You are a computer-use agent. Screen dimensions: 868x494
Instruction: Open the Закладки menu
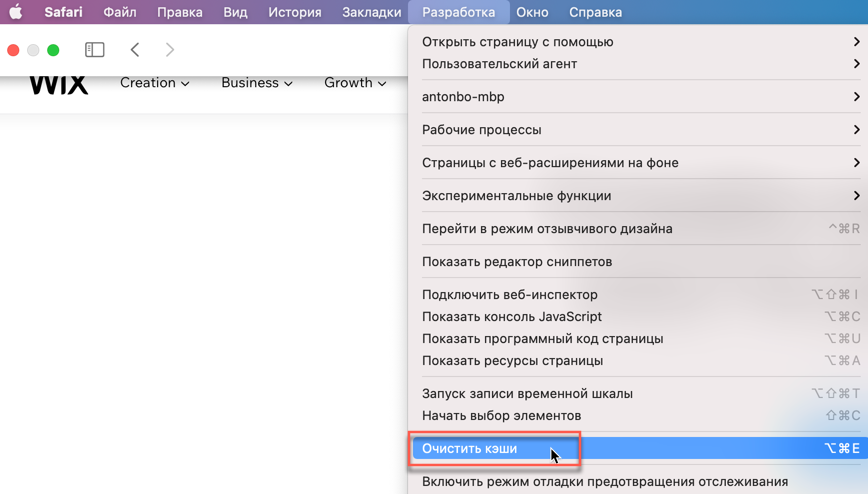[371, 12]
